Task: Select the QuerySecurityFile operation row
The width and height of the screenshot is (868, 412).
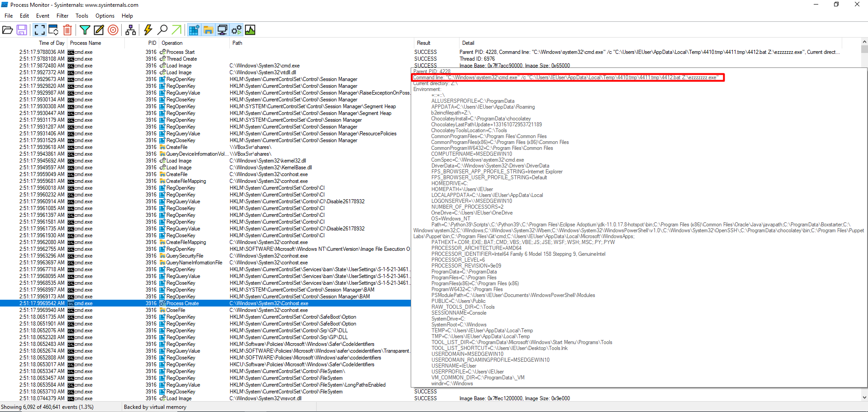Action: [x=205, y=256]
